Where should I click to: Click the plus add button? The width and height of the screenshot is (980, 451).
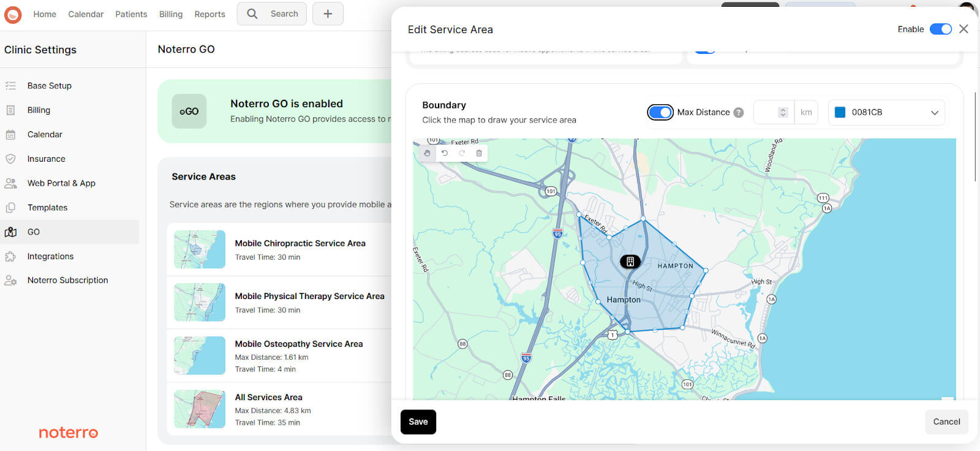(328, 13)
